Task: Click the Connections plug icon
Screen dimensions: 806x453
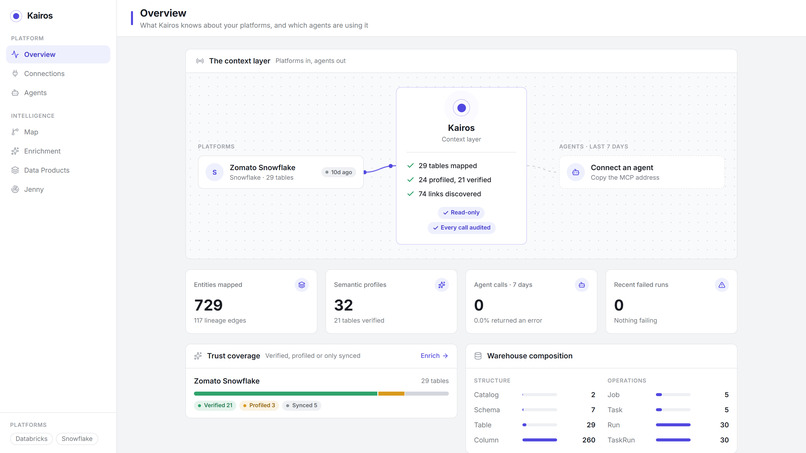Action: click(x=15, y=74)
